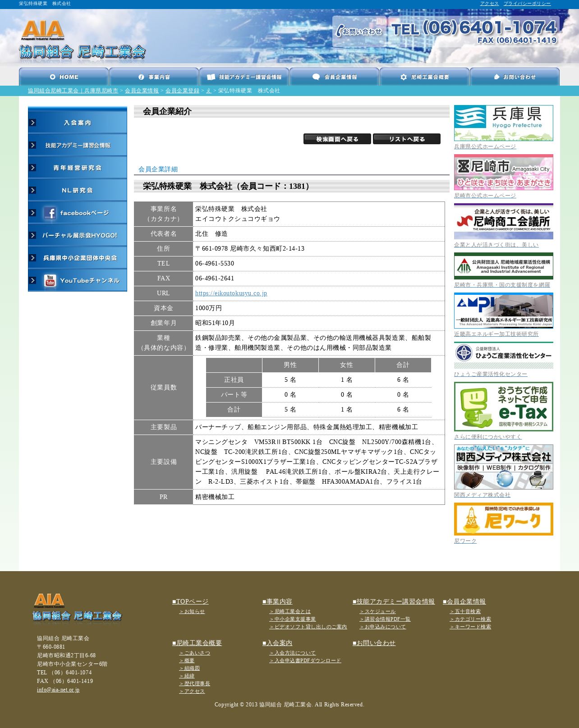The width and height of the screenshot is (579, 728).
Task: Click footer ■TOPページ link
Action: (190, 602)
